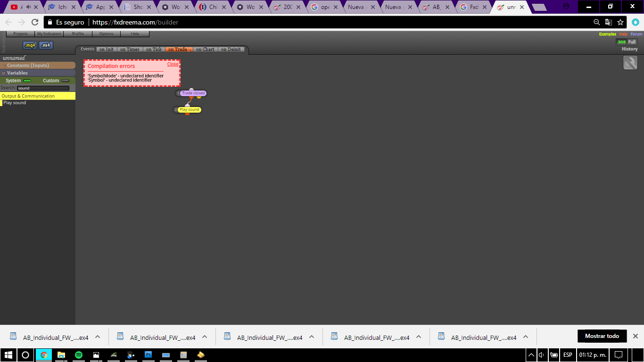Expand the Constants (Inputs) panel
Viewport: 644px width, 362px height.
(38, 66)
